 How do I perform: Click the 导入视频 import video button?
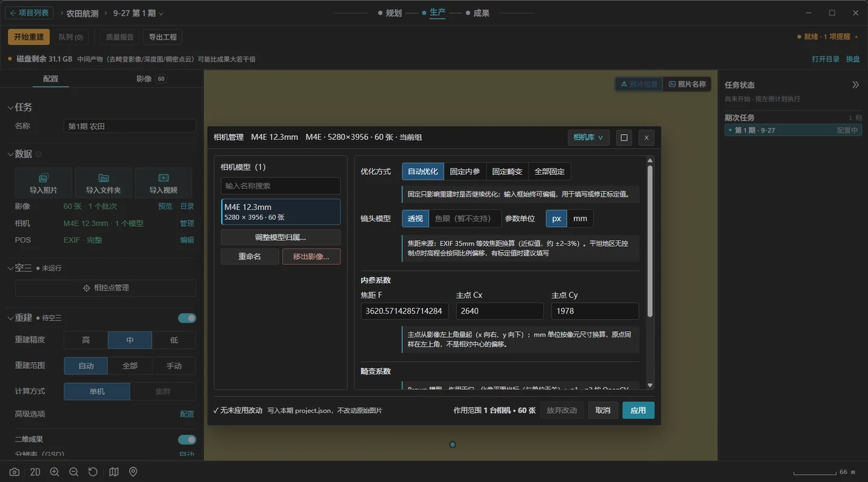pos(163,183)
